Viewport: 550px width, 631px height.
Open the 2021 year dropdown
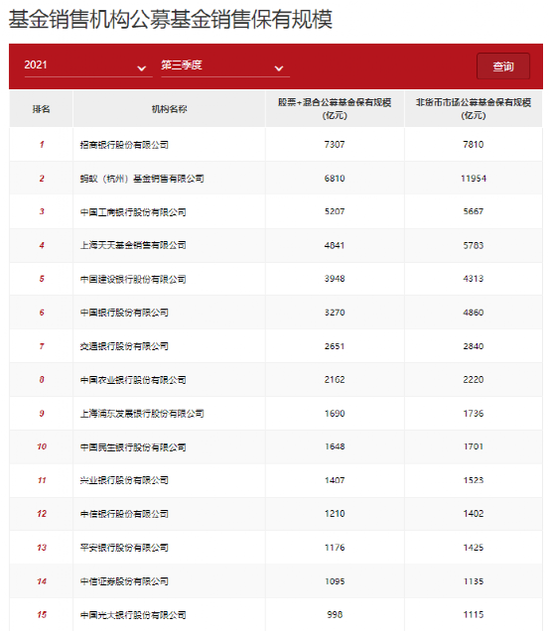88,66
